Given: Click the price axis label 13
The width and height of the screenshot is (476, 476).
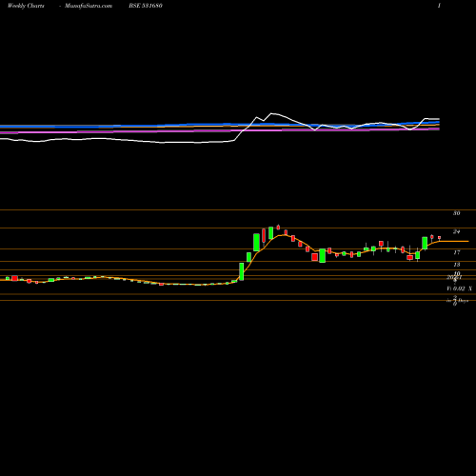Looking at the screenshot, I should pyautogui.click(x=457, y=265).
